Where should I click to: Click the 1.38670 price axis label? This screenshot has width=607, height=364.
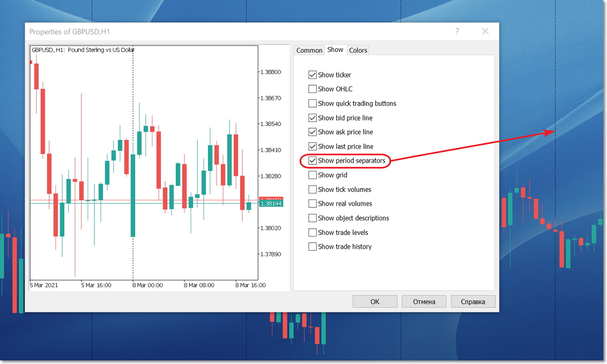(271, 98)
